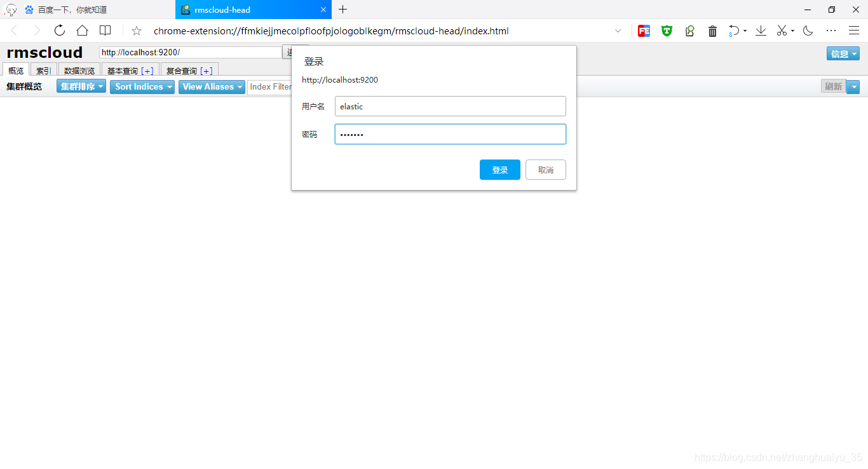Switch to the 索引 tab
This screenshot has height=469, width=868.
point(44,71)
